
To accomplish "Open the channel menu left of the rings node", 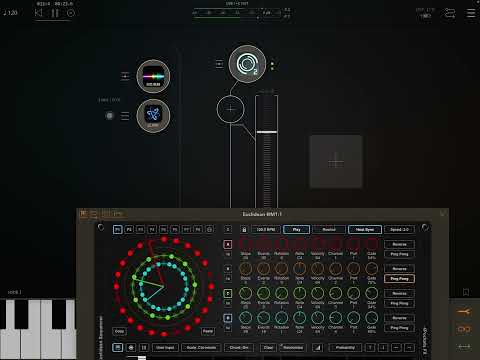I will [219, 64].
